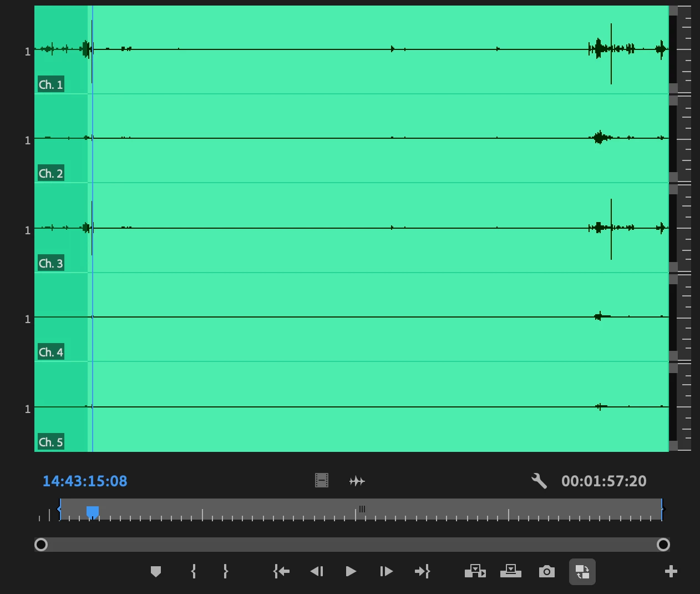Viewport: 700px width, 594px height.
Task: Click the Ch. 5 channel label
Action: (x=50, y=442)
